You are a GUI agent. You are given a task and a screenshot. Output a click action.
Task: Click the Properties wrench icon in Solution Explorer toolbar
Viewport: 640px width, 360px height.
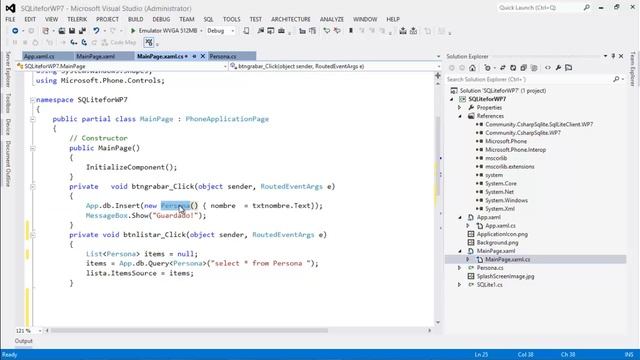(x=558, y=68)
